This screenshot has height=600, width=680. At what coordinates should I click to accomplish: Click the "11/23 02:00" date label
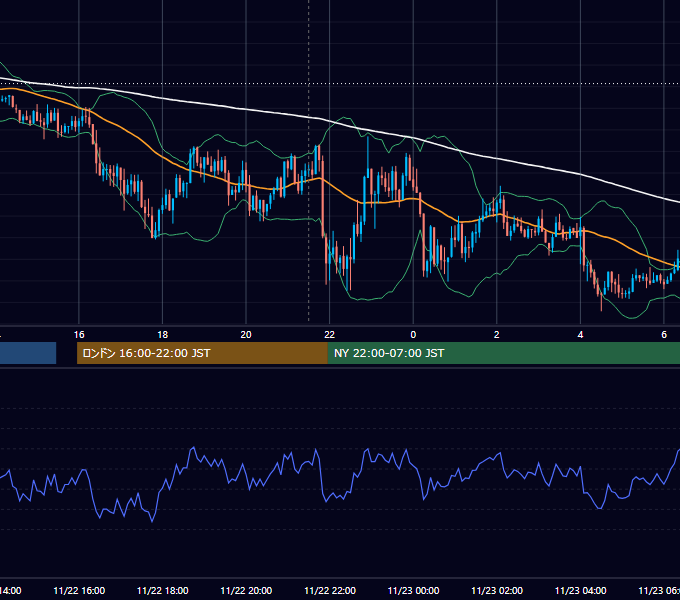(497, 590)
